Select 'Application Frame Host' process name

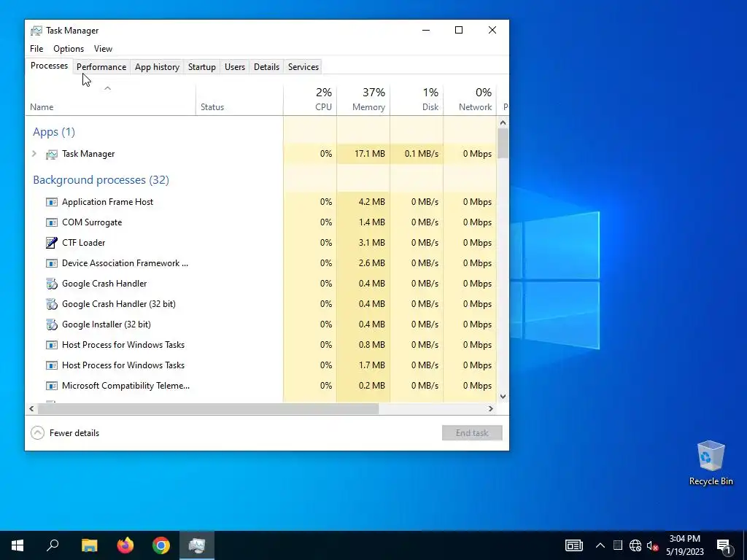point(108,202)
